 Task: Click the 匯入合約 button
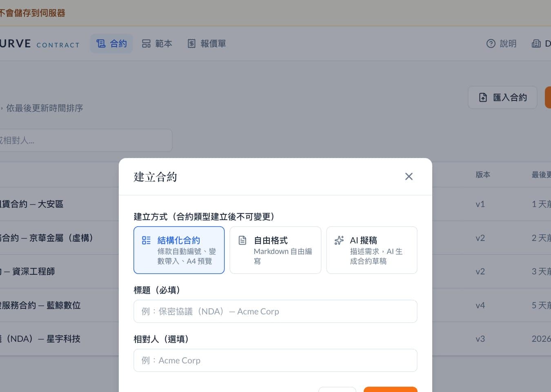pyautogui.click(x=502, y=97)
